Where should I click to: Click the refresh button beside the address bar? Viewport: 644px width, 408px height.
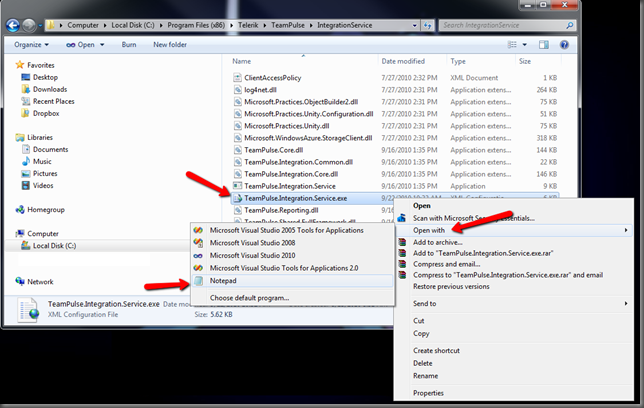pyautogui.click(x=428, y=25)
